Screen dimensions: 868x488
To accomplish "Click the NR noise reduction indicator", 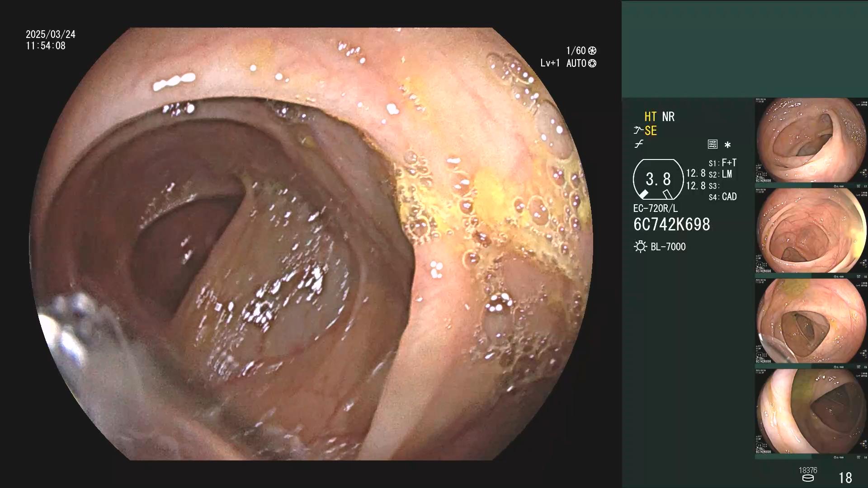I will pos(668,117).
